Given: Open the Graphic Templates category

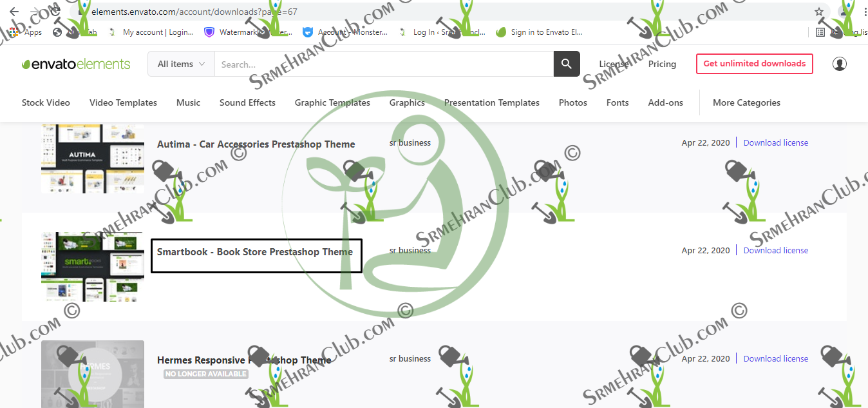Looking at the screenshot, I should 332,102.
